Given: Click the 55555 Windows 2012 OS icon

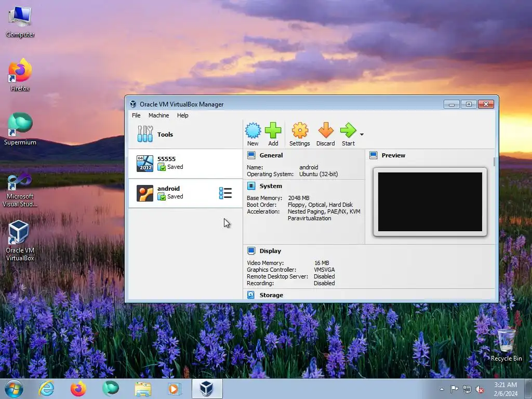Looking at the screenshot, I should coord(145,164).
